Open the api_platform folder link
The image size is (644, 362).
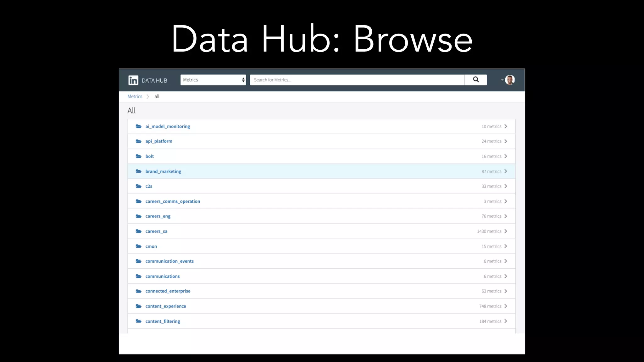click(159, 141)
